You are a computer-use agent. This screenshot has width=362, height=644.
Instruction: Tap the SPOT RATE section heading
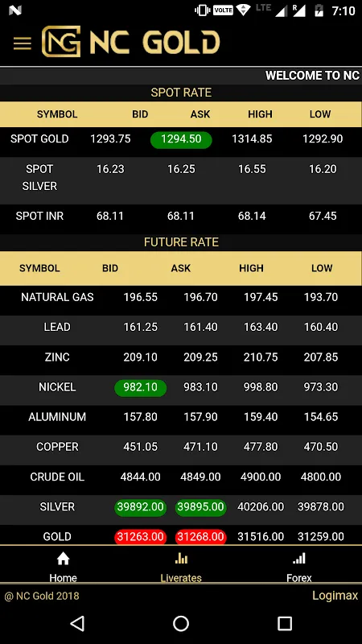coord(181,93)
